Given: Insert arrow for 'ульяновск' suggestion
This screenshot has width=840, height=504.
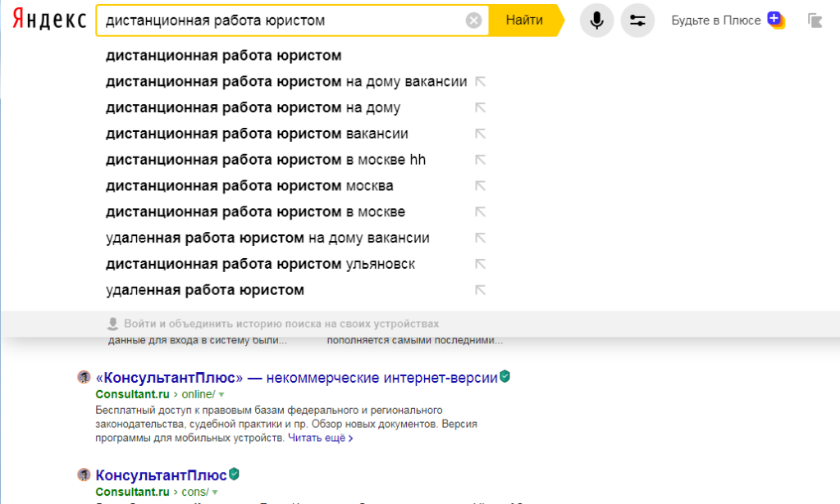Looking at the screenshot, I should pos(481,264).
